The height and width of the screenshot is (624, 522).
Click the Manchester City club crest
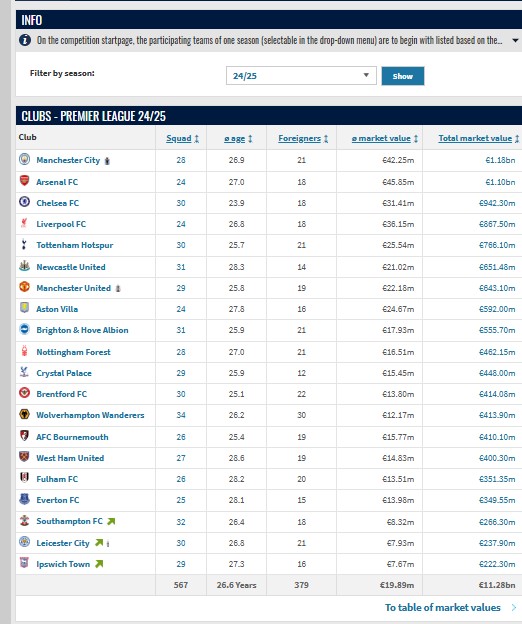[25, 159]
